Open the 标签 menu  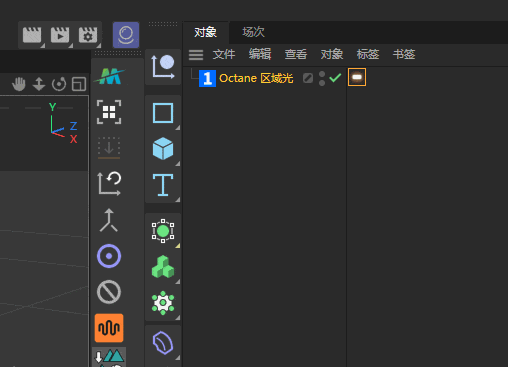coord(368,54)
